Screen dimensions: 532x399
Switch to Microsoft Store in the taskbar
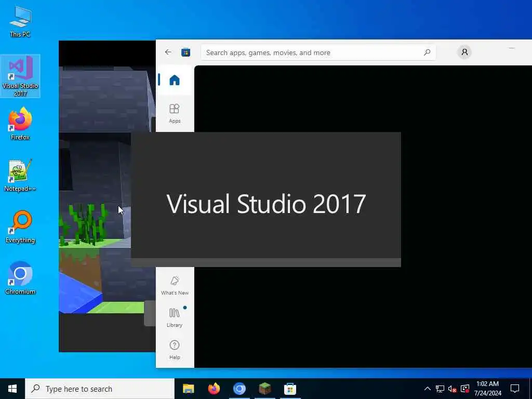click(x=290, y=389)
